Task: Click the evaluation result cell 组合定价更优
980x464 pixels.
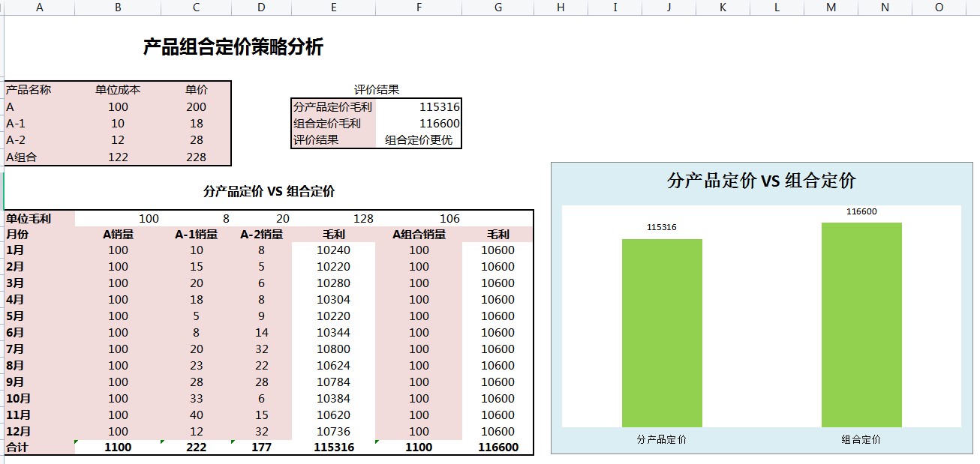Action: (x=417, y=140)
